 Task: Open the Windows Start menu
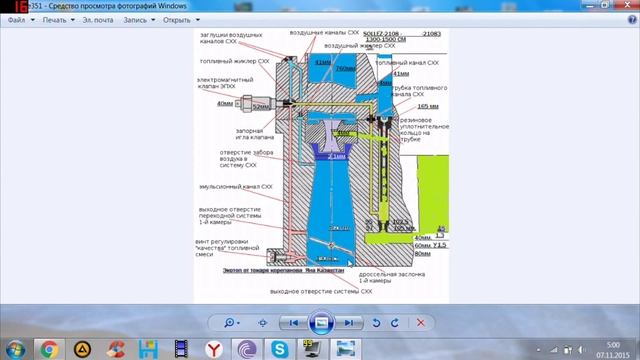pos(15,350)
